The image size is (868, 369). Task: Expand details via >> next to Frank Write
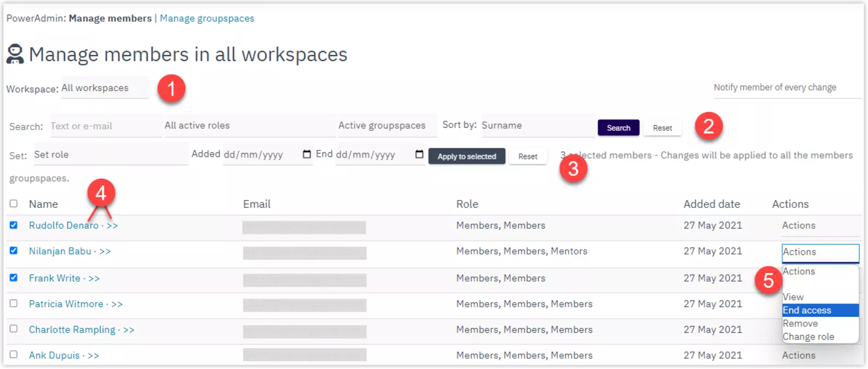[94, 278]
